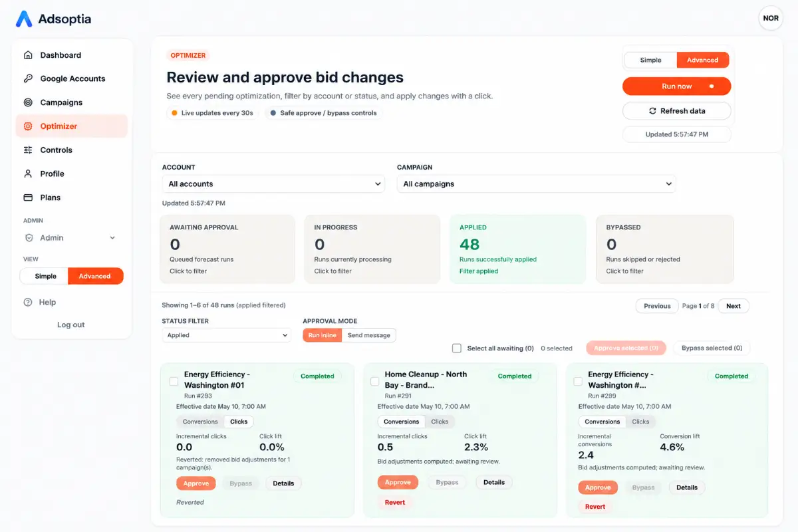Screen dimensions: 798x532
Task: Click Approve selected (0) button
Action: pyautogui.click(x=626, y=348)
